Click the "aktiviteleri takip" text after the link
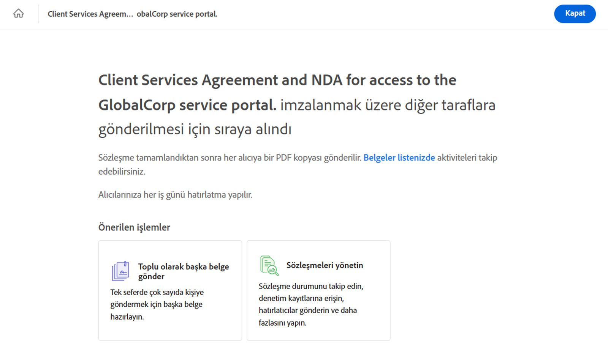Viewport: 608px width, 364px height. coord(467,158)
